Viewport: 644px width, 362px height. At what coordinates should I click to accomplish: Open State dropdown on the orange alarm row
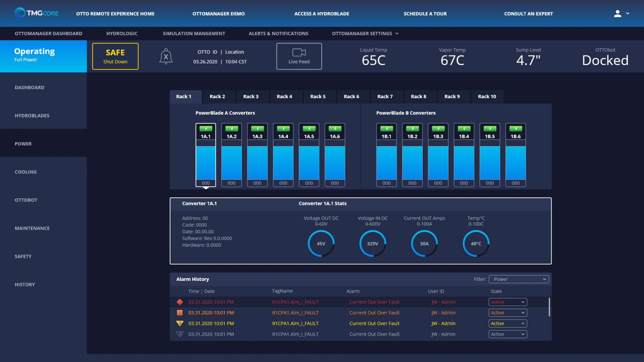click(508, 313)
